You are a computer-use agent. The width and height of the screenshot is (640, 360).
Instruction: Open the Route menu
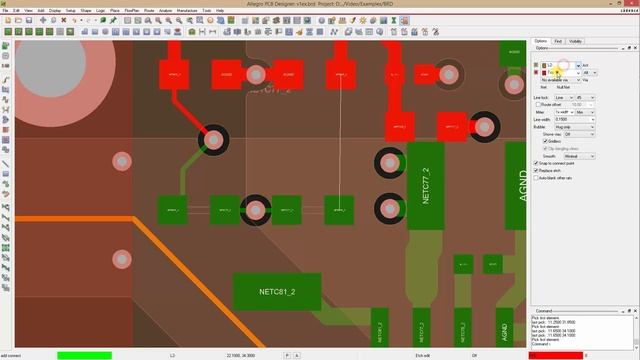[149, 10]
